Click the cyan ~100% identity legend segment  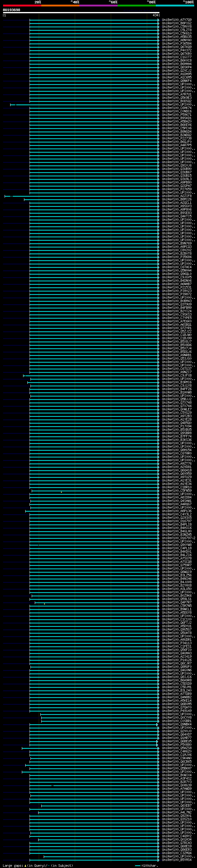pyautogui.click(x=175, y=6)
